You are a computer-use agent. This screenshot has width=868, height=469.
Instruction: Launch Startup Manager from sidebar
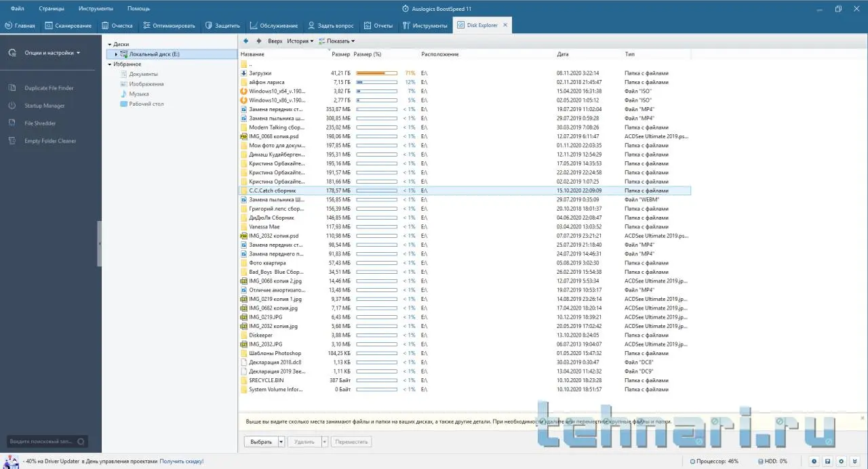pyautogui.click(x=45, y=106)
